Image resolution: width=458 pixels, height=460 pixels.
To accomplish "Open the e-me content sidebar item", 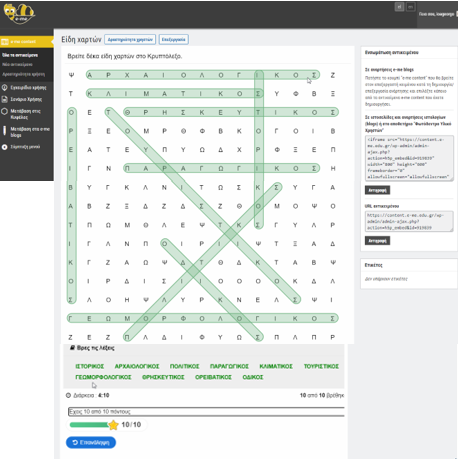I will (26, 42).
